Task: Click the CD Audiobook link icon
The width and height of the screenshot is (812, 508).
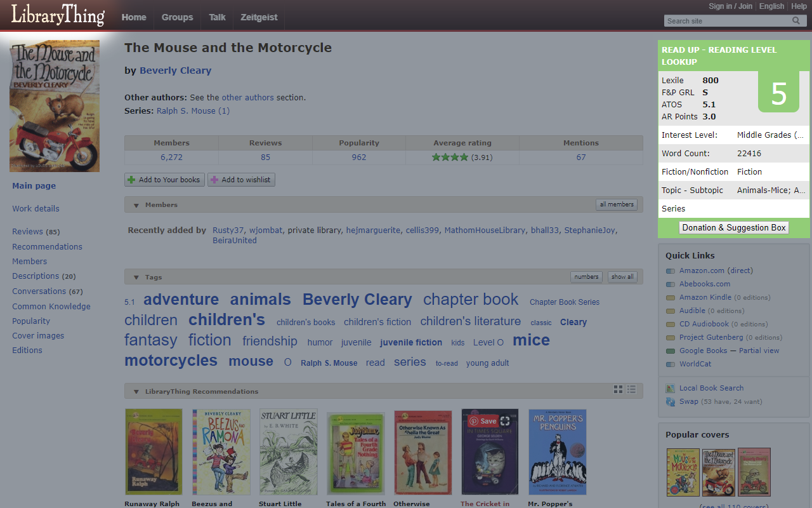Action: point(671,324)
